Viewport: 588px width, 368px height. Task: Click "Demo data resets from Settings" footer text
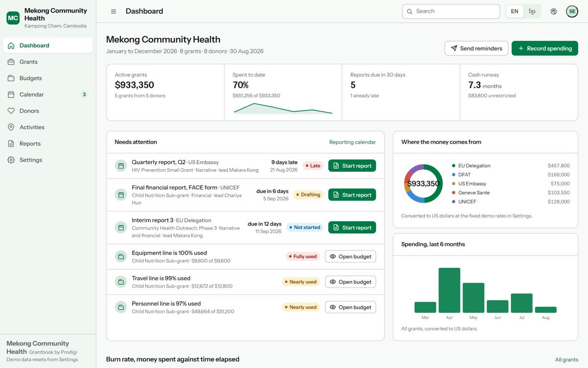(x=42, y=360)
